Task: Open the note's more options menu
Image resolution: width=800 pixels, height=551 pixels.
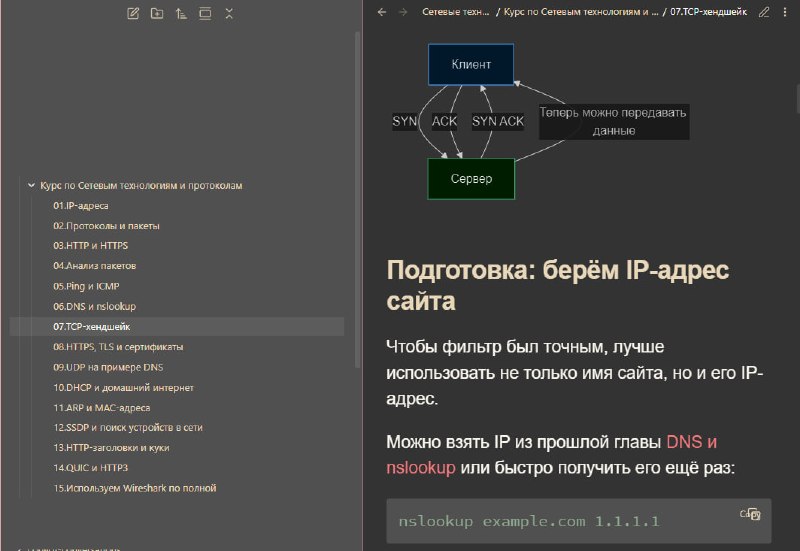Action: coord(785,12)
